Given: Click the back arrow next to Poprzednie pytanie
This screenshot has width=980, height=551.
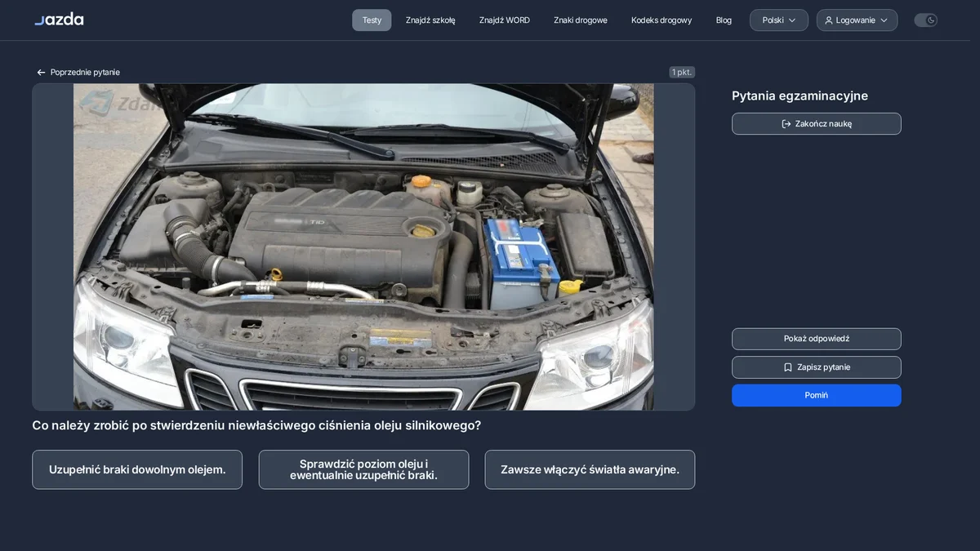Looking at the screenshot, I should pos(41,73).
